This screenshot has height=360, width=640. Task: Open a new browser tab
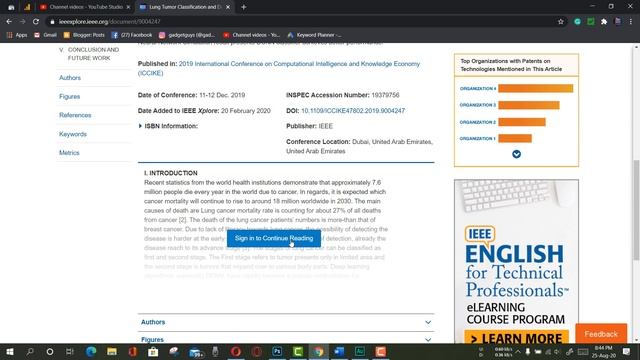coord(244,7)
